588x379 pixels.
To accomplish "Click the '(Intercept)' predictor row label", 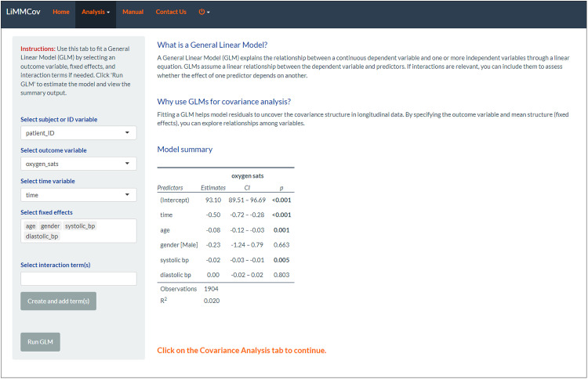I will click(x=175, y=200).
